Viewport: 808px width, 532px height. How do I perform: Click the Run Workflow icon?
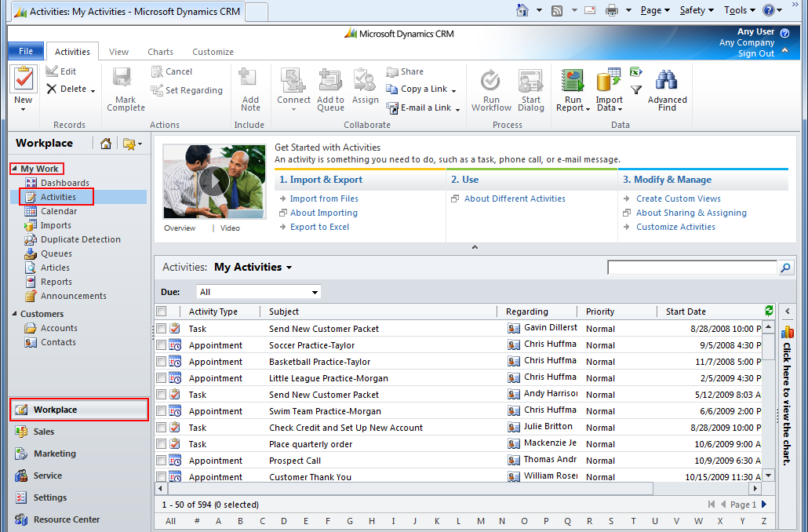coord(491,80)
